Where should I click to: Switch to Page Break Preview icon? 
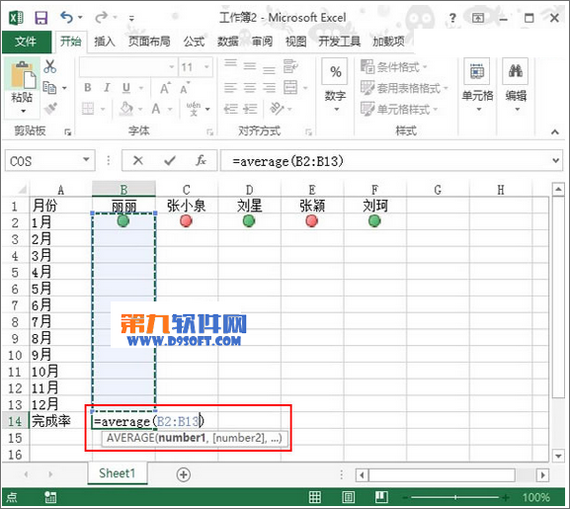(x=381, y=497)
